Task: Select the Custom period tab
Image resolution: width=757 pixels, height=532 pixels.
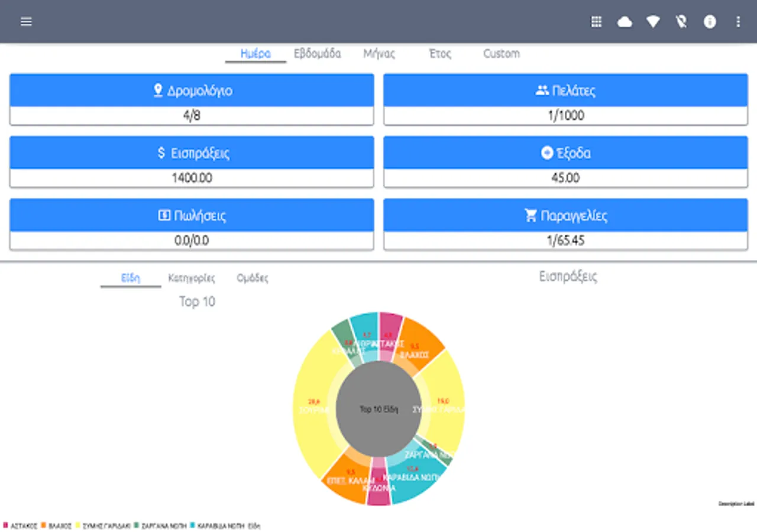Action: point(502,54)
